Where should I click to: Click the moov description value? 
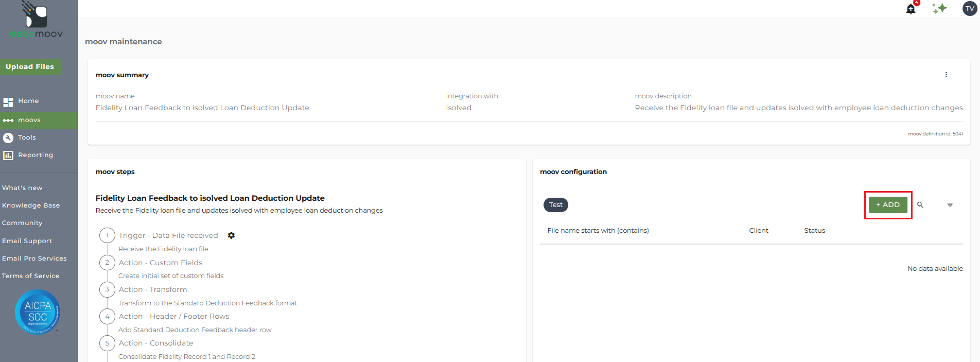(x=799, y=108)
